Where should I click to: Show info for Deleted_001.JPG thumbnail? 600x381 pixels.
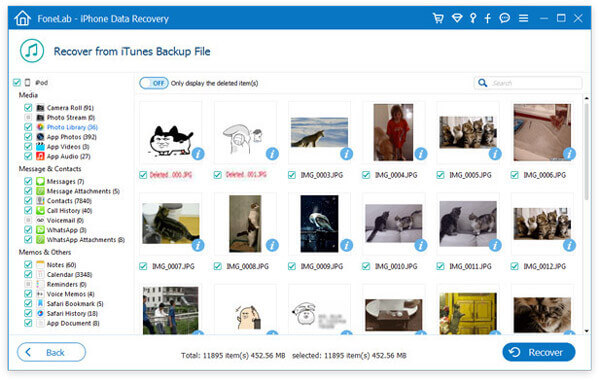[272, 154]
